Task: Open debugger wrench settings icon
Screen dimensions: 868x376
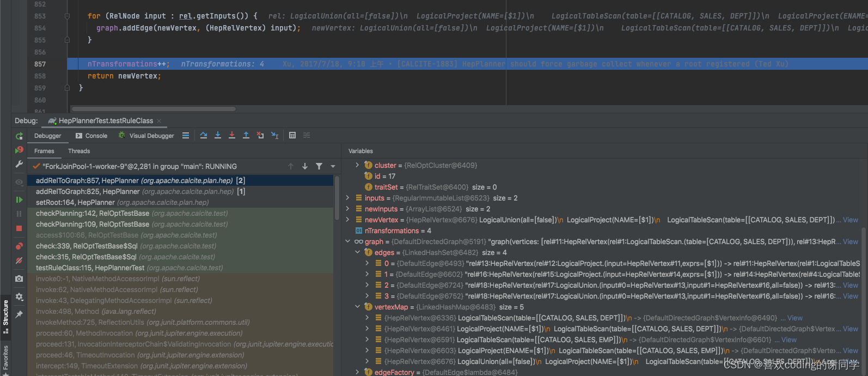Action: (19, 164)
